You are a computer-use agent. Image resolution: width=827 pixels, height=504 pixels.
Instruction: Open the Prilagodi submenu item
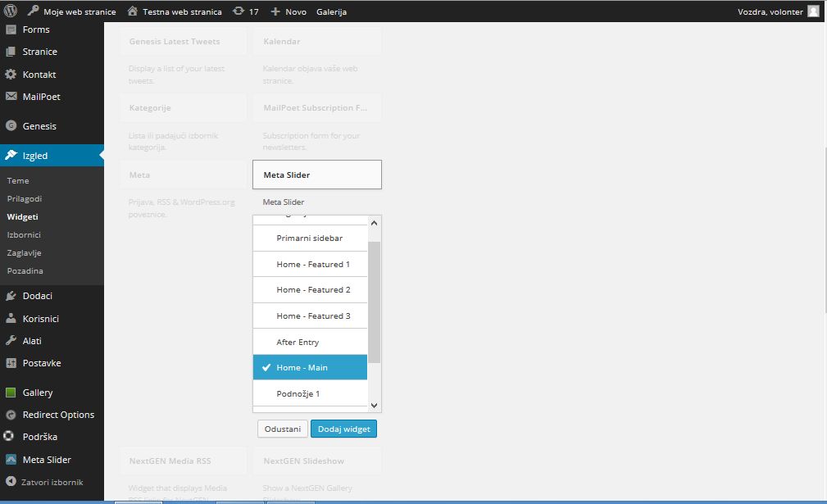(25, 199)
